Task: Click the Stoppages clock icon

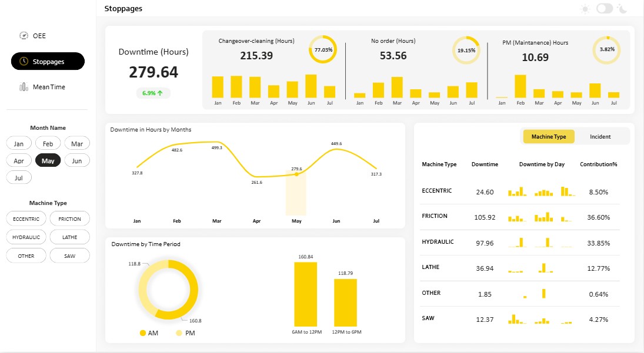Action: [24, 61]
